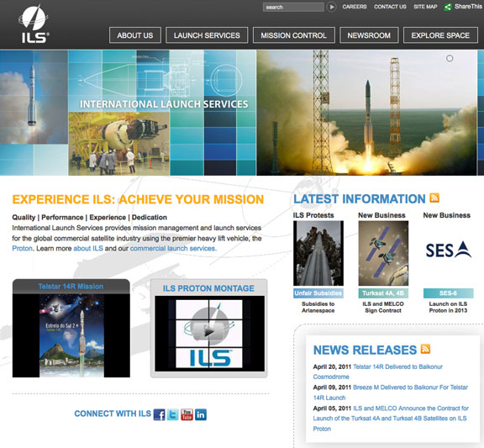484x448 pixels.
Task: Open the ILS YouTube channel icon
Action: pyautogui.click(x=187, y=414)
